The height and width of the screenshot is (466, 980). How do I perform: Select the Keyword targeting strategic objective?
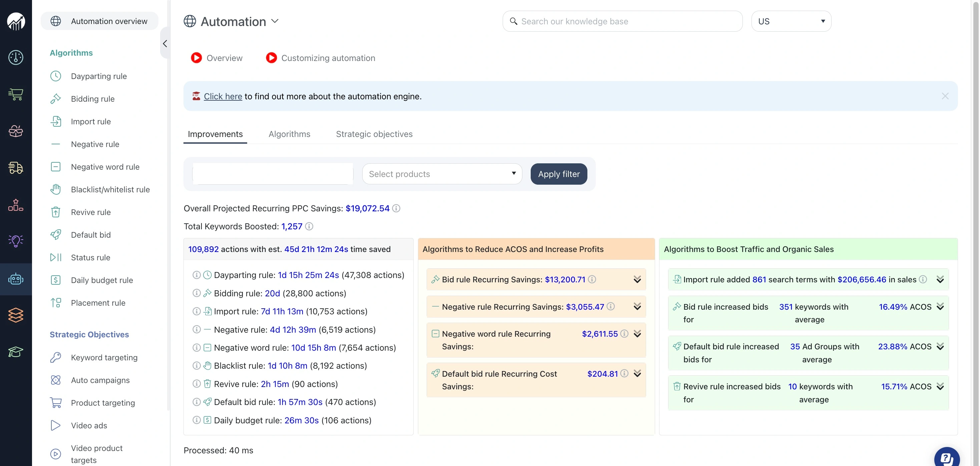coord(104,357)
